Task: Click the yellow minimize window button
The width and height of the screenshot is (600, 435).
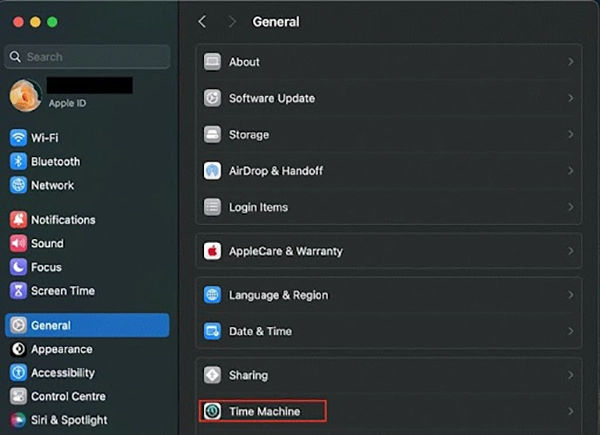Action: (35, 22)
